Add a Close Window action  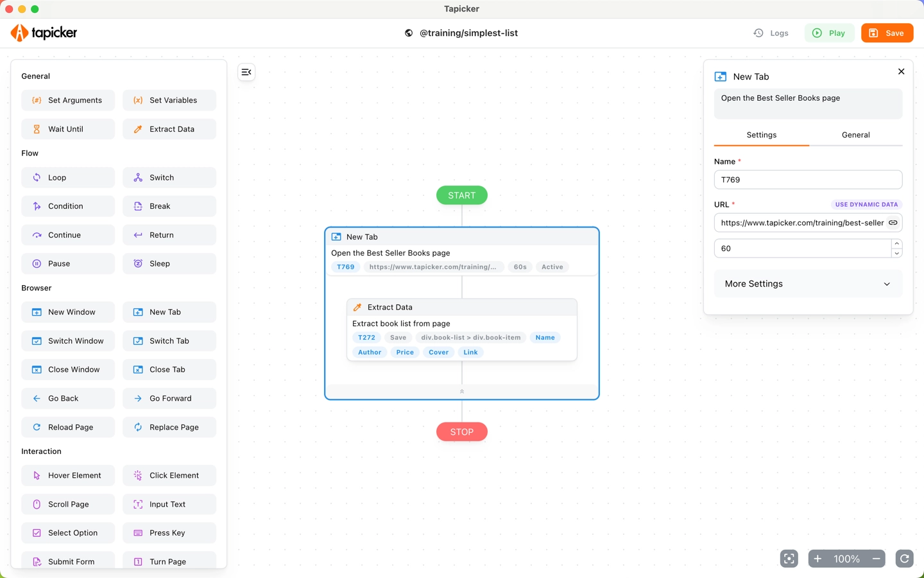click(68, 369)
